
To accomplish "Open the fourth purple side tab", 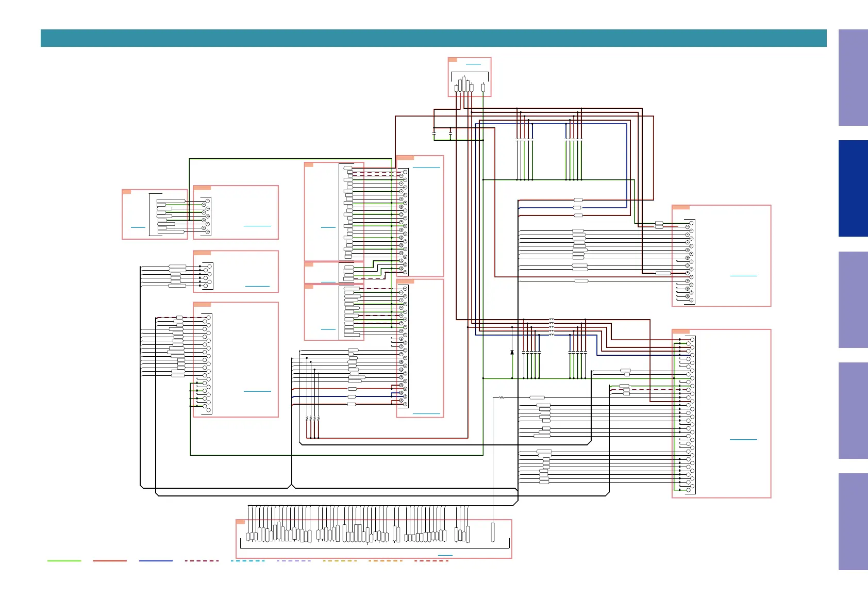I will pyautogui.click(x=853, y=411).
